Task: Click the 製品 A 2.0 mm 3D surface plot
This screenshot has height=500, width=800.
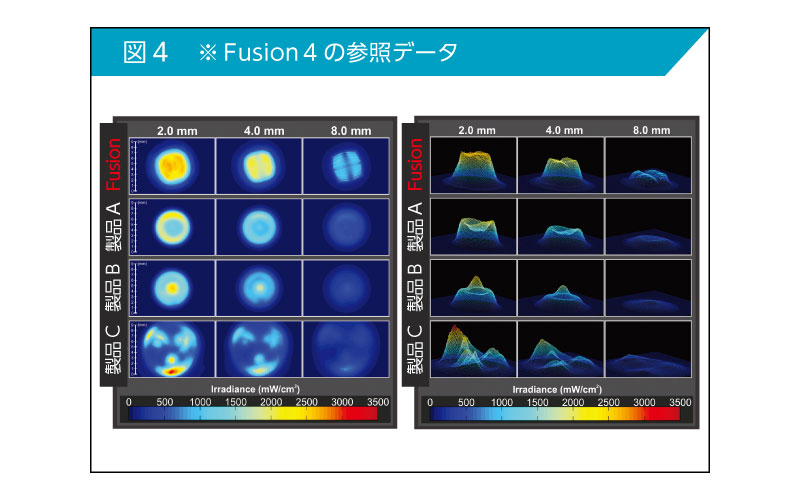Action: pos(473,227)
